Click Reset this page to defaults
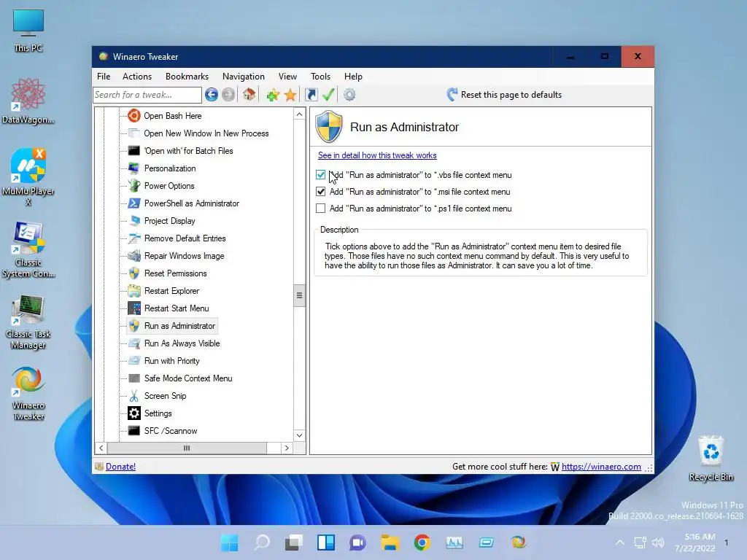The height and width of the screenshot is (560, 747). point(505,94)
